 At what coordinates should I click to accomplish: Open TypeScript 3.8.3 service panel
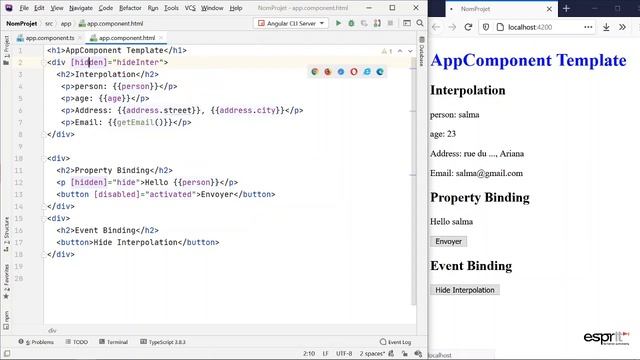(x=163, y=342)
